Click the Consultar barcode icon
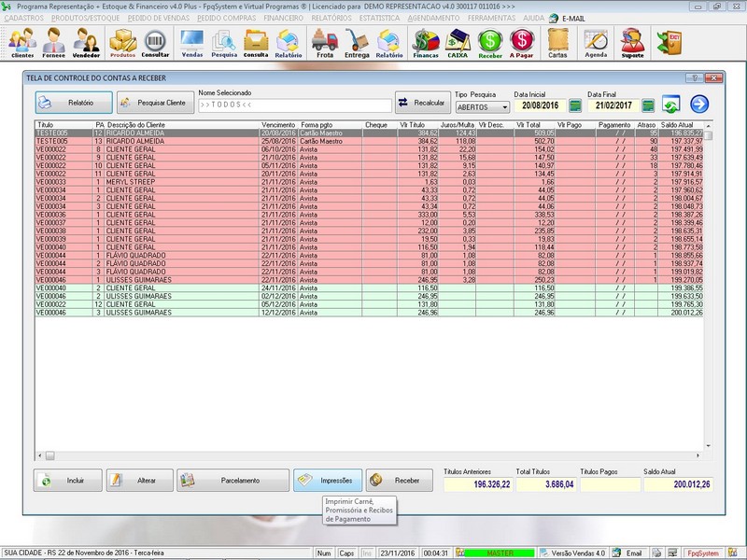 pyautogui.click(x=155, y=42)
